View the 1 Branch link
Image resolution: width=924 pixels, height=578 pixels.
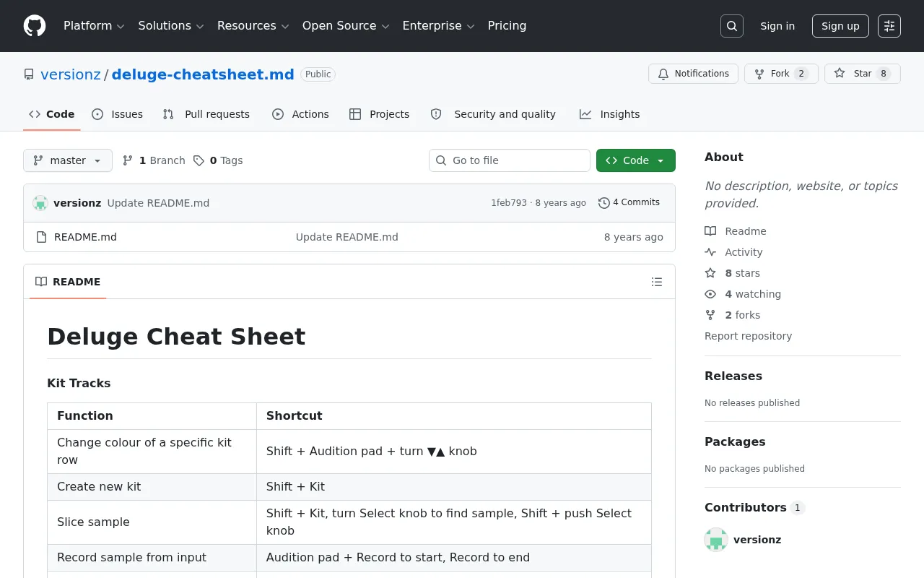(x=154, y=160)
